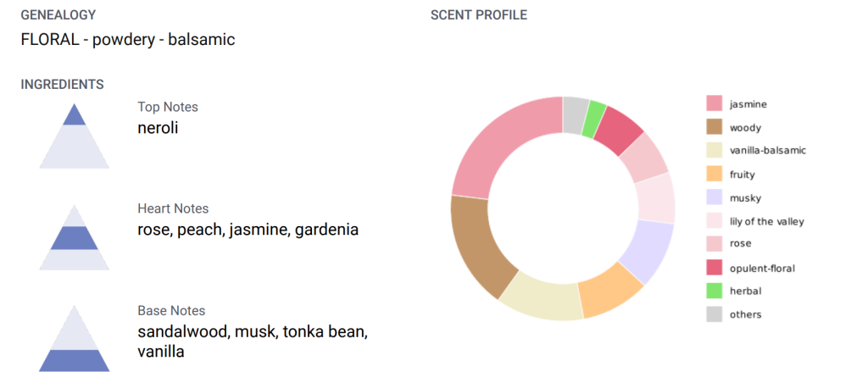
Task: Click the lily of the valley legend swatch
Action: pyautogui.click(x=715, y=221)
